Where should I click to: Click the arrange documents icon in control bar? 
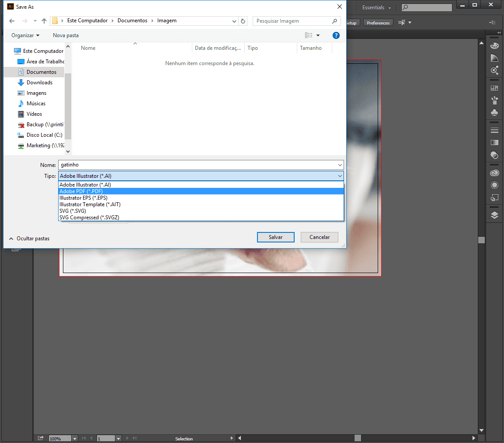pos(402,22)
